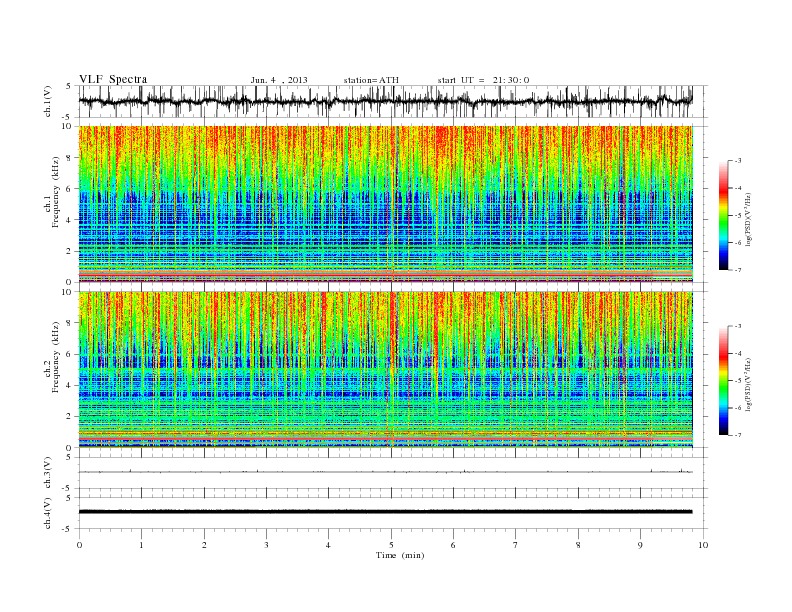The height and width of the screenshot is (612, 792).
Task: Click the 'Time (min)' x-axis label
Action: (400, 555)
